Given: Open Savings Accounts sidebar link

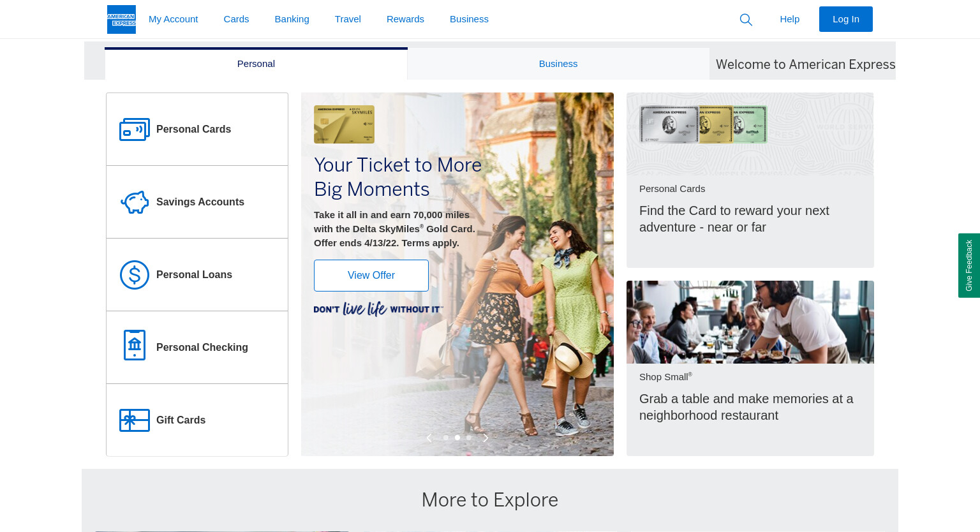Looking at the screenshot, I should [x=197, y=202].
